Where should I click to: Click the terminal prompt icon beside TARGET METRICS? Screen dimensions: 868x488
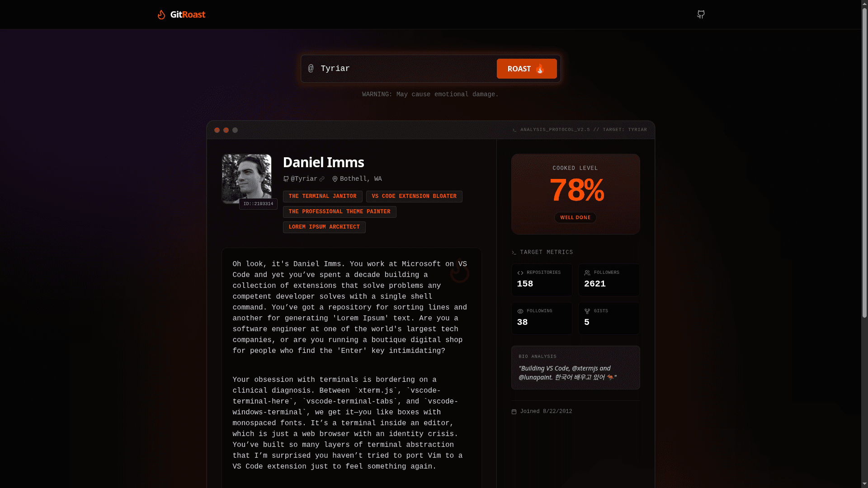point(514,253)
